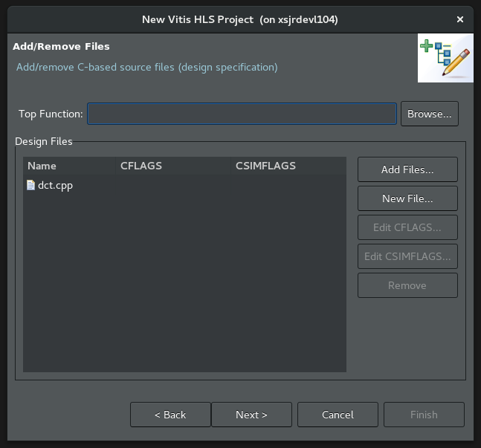Go to the previous step with Back
Screen dimensions: 481x448
tap(170, 415)
